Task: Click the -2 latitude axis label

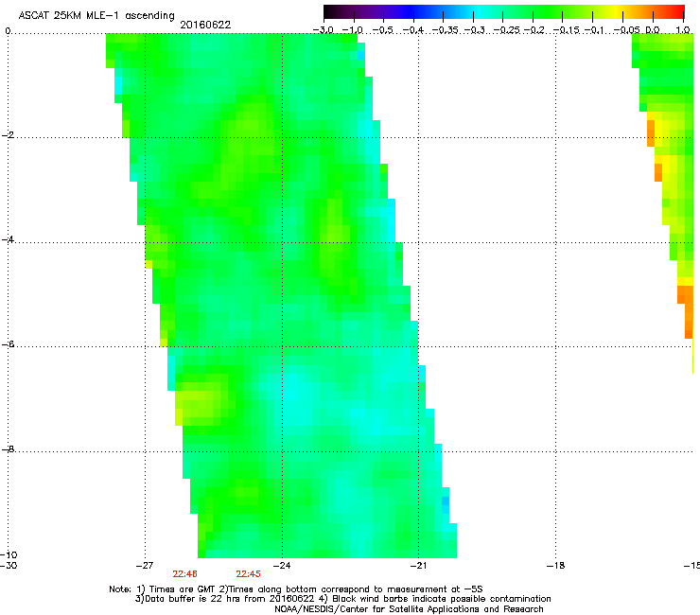Action: pyautogui.click(x=8, y=135)
